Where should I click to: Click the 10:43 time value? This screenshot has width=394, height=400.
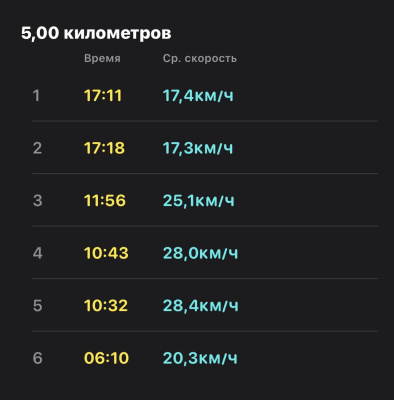106,253
